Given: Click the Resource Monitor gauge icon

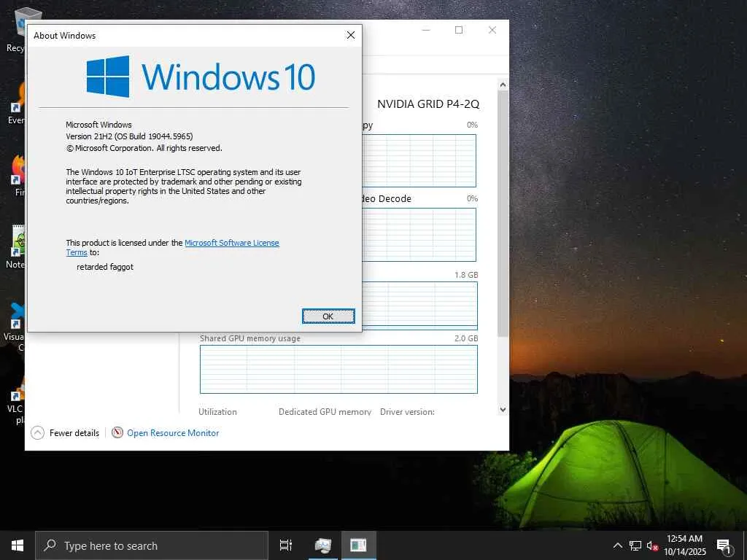Looking at the screenshot, I should (117, 432).
